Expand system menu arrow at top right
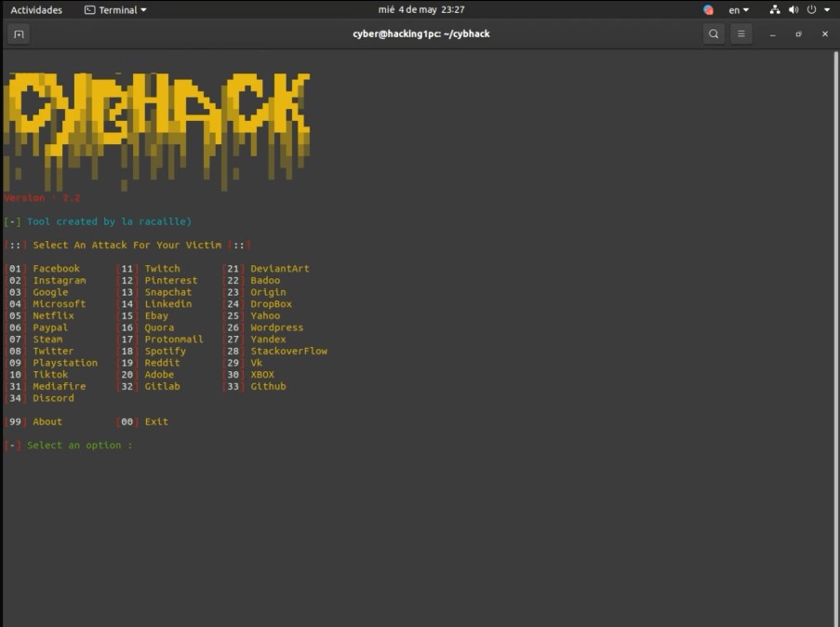 click(827, 9)
